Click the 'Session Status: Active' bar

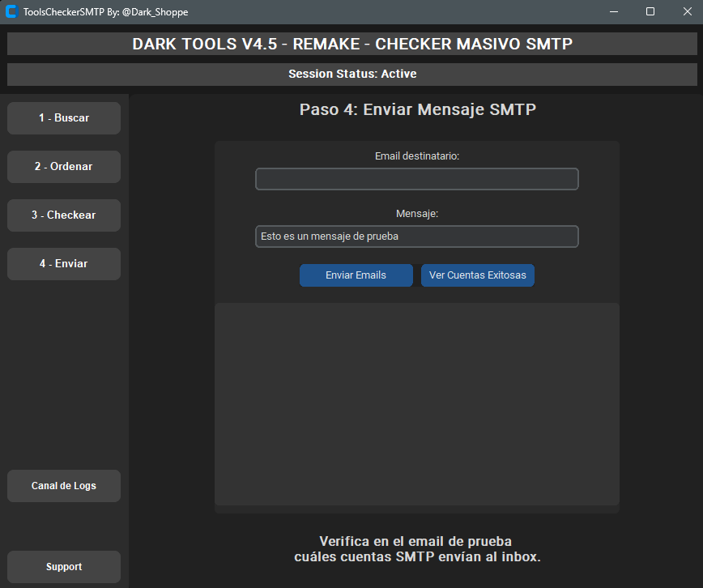click(351, 74)
